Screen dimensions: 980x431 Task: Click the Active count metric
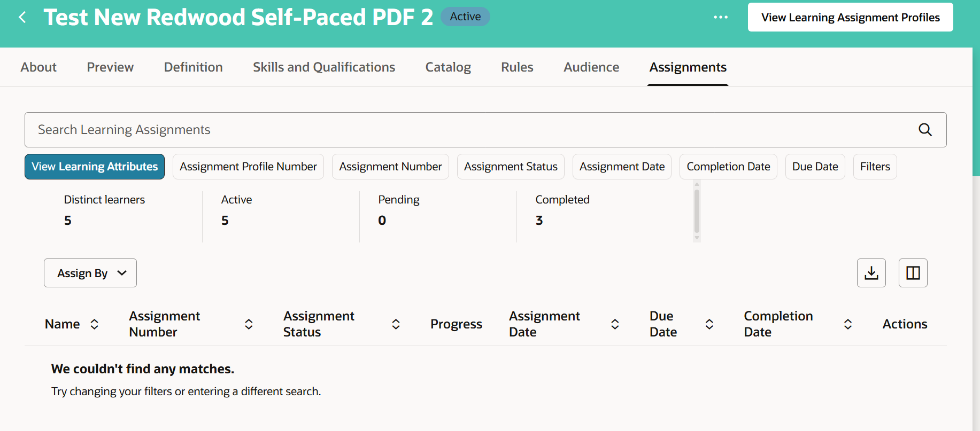click(x=236, y=210)
